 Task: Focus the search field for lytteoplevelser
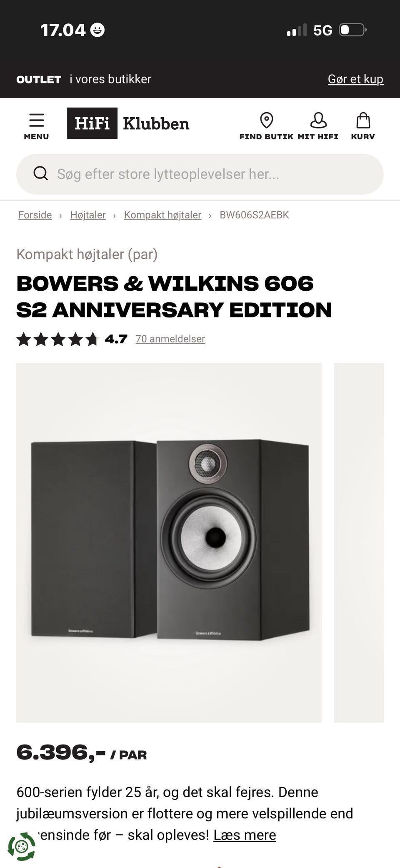[x=200, y=174]
